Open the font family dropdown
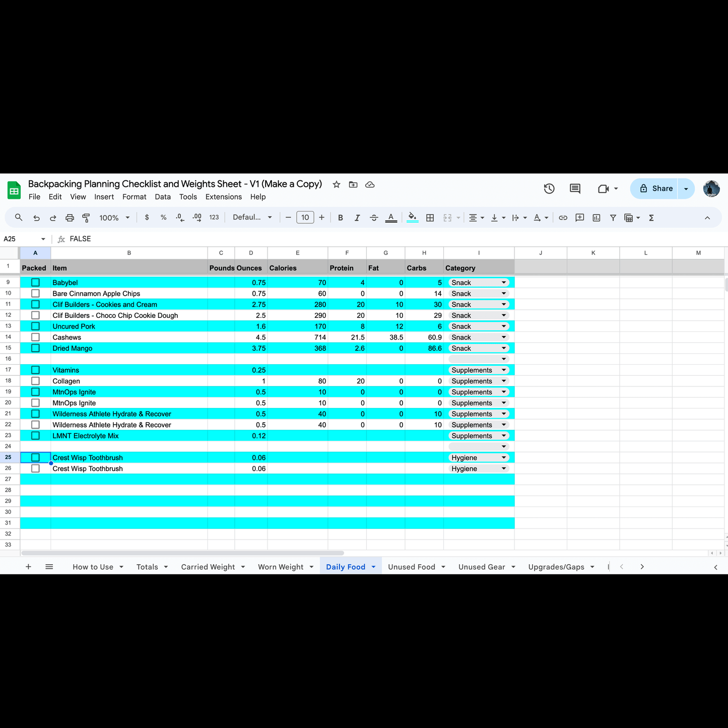This screenshot has height=728, width=728. [252, 218]
